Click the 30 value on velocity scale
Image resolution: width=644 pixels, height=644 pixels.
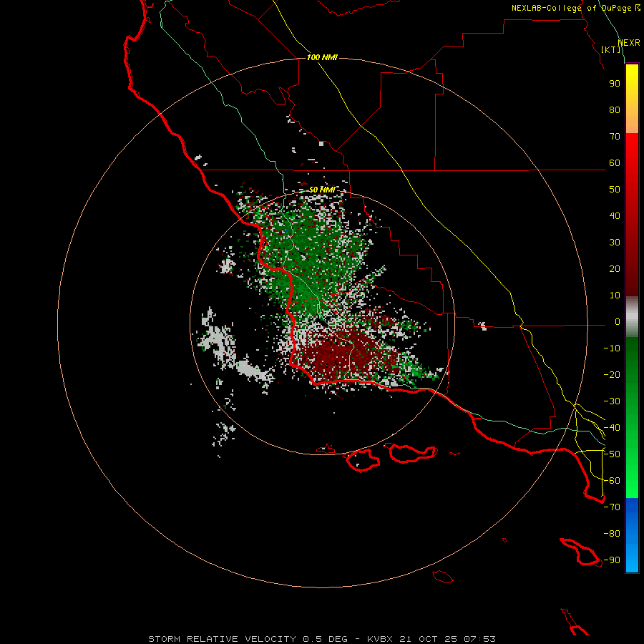(615, 243)
